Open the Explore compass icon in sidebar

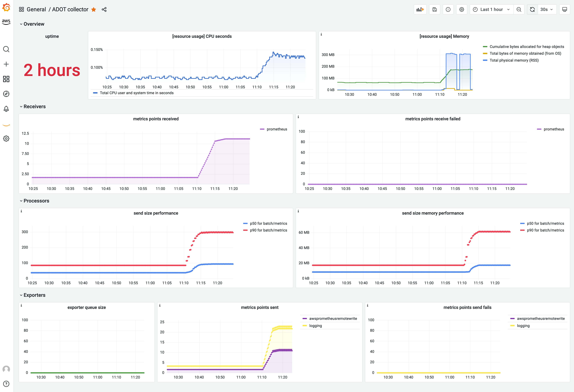pos(6,94)
